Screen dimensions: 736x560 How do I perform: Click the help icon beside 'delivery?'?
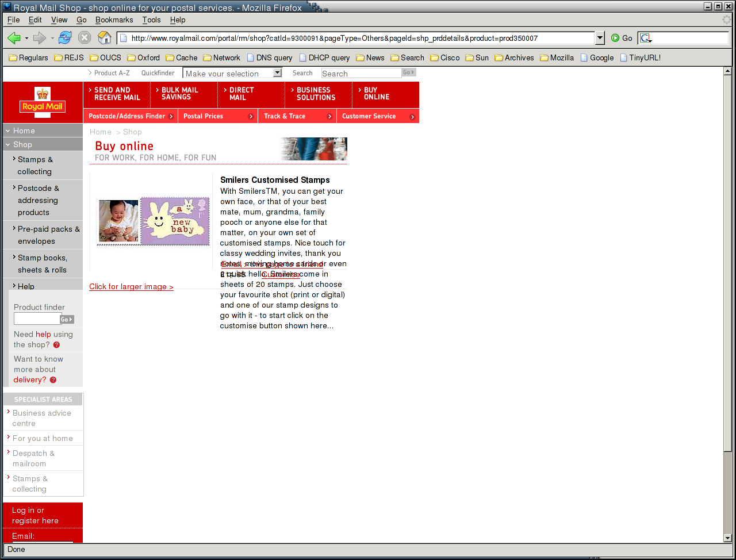click(53, 380)
